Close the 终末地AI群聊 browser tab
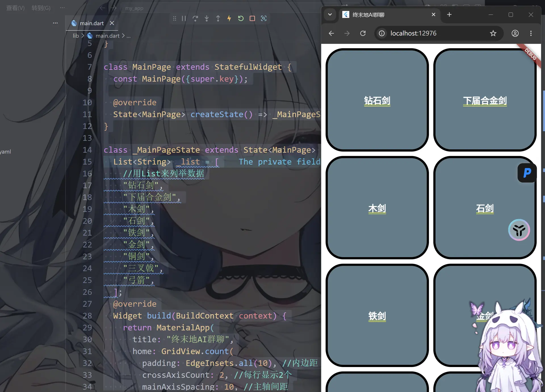This screenshot has width=545, height=392. (433, 14)
